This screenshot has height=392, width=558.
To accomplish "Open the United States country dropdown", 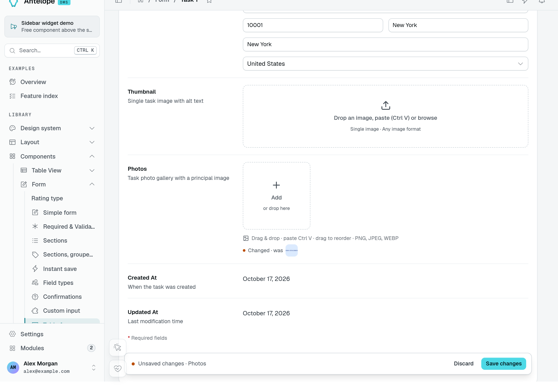I will coord(385,64).
